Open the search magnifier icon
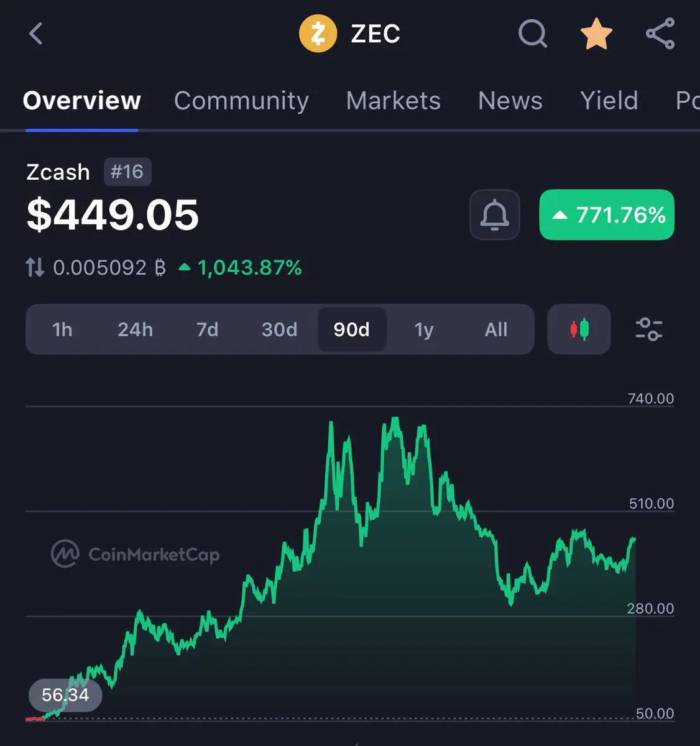The image size is (700, 746). (533, 34)
